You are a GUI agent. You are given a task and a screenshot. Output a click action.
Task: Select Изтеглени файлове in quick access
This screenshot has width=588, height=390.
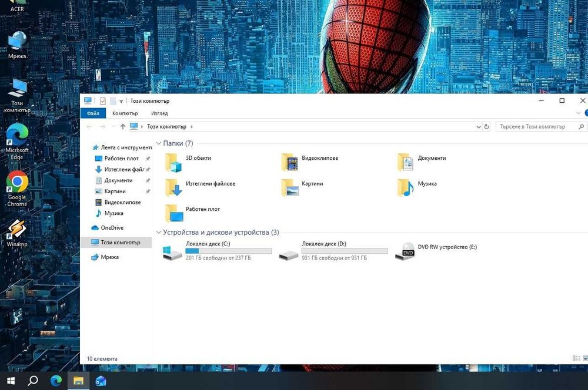[122, 169]
